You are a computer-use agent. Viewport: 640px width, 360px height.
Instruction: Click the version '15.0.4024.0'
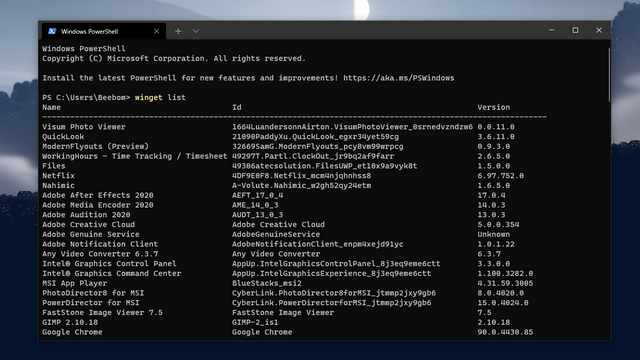coord(503,303)
